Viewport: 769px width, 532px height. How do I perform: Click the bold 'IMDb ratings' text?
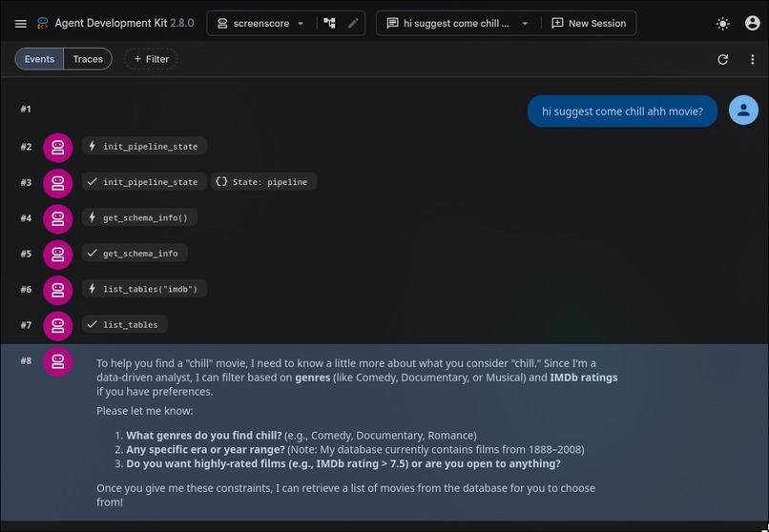tap(584, 378)
